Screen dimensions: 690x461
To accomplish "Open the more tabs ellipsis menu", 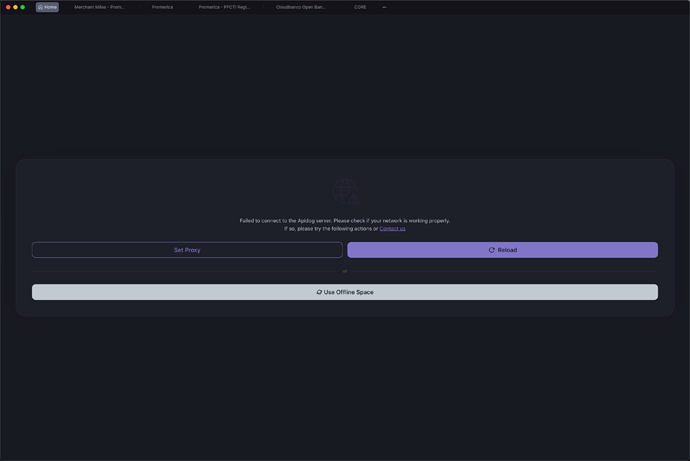I will 384,7.
